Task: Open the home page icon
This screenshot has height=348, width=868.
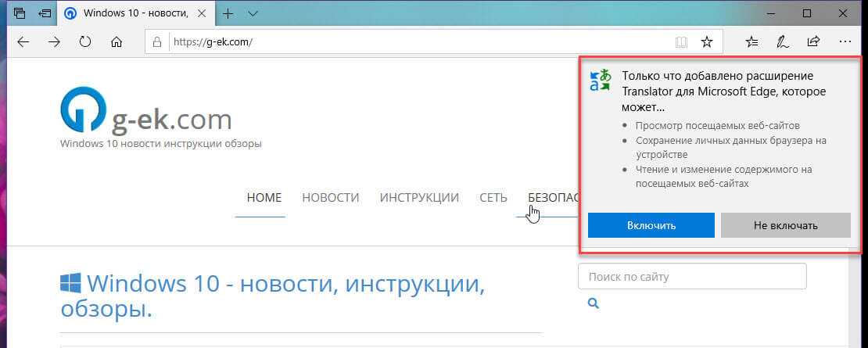Action: [117, 42]
